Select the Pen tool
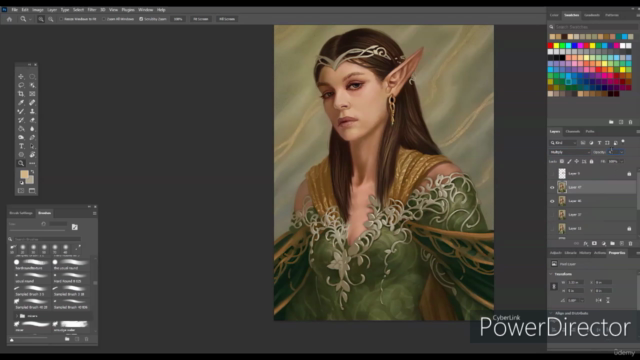This screenshot has width=640, height=360. pos(32,137)
